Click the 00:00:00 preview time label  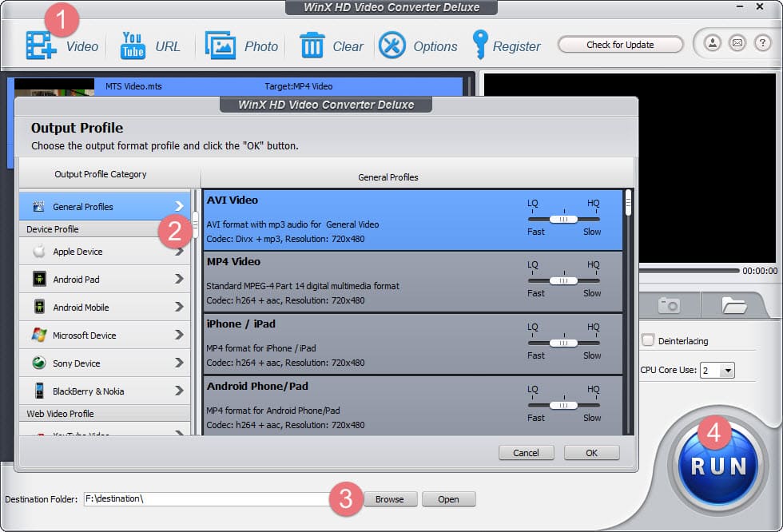click(x=760, y=271)
